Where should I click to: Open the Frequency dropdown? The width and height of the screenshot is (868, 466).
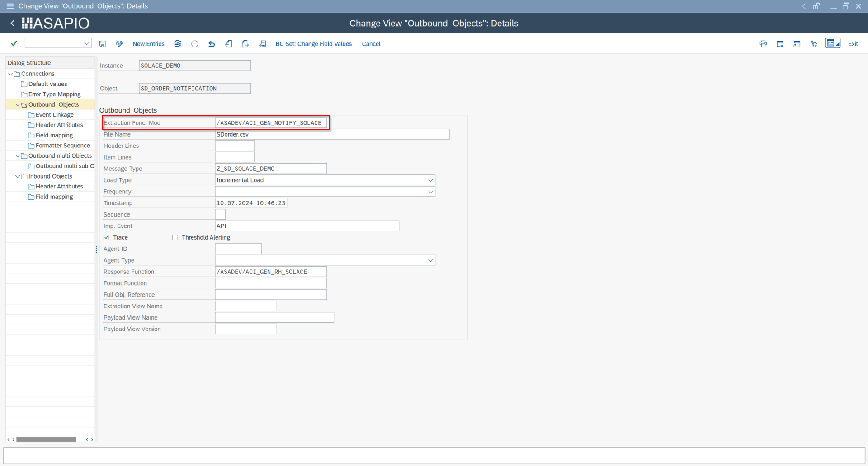pyautogui.click(x=430, y=192)
